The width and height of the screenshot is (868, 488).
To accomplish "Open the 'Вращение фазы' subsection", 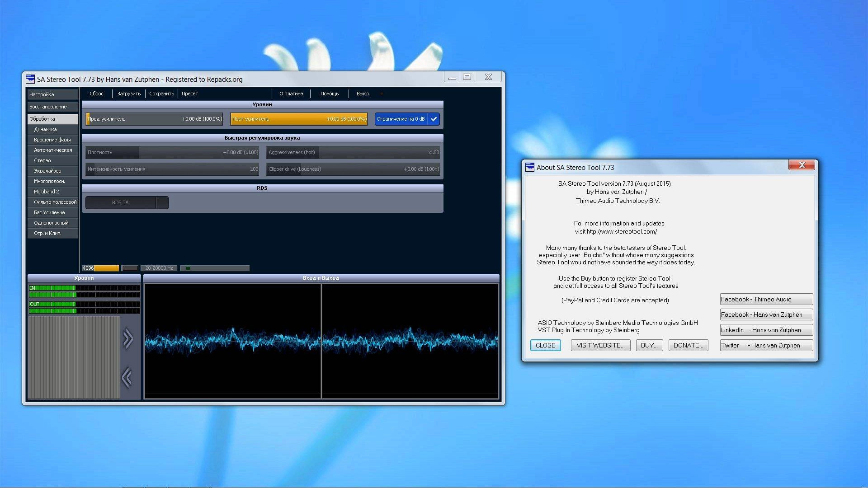I will pos(52,140).
